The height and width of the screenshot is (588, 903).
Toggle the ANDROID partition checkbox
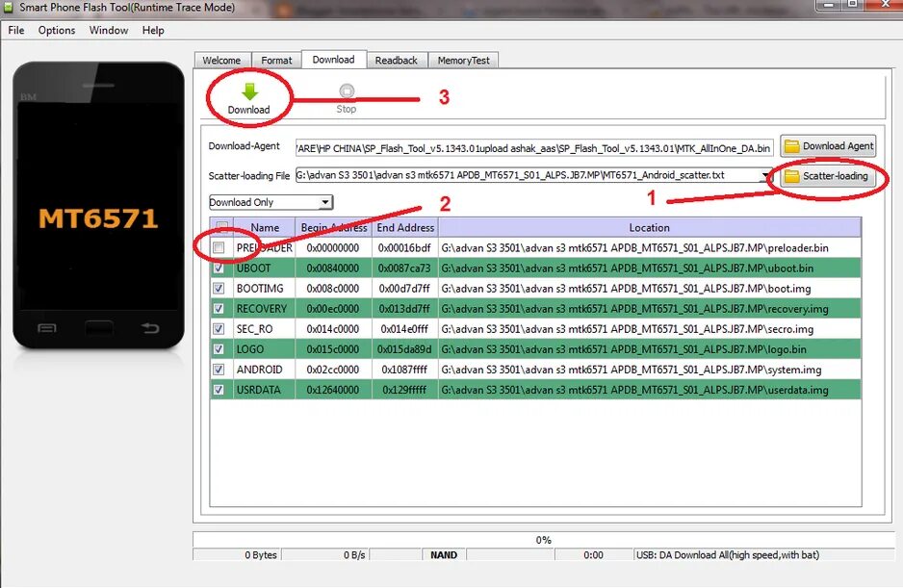pos(219,369)
